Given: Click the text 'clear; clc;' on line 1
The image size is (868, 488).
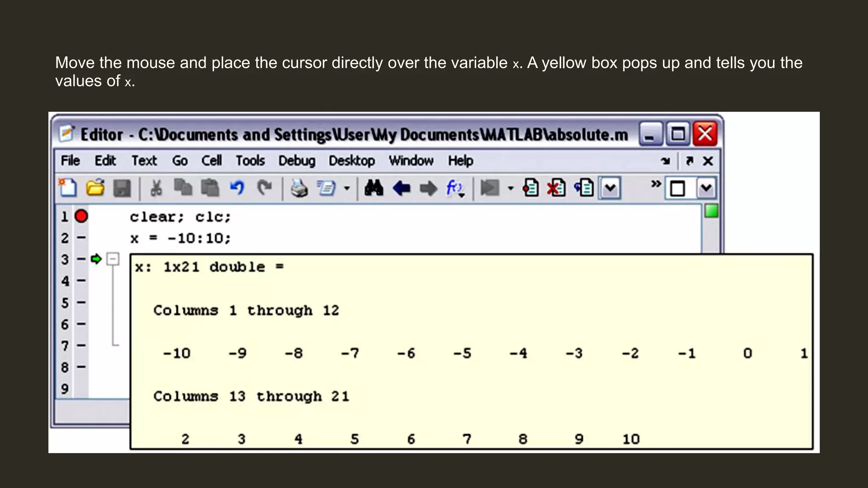Looking at the screenshot, I should (181, 217).
